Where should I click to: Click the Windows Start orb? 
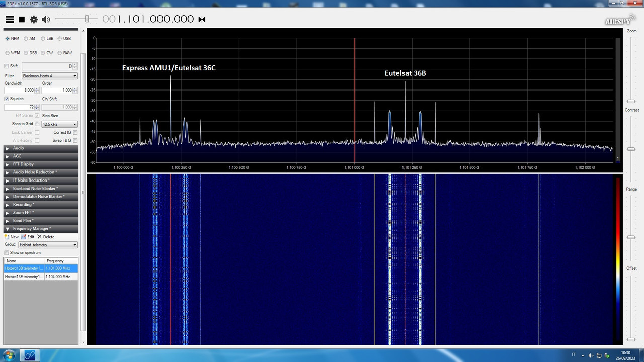click(9, 355)
